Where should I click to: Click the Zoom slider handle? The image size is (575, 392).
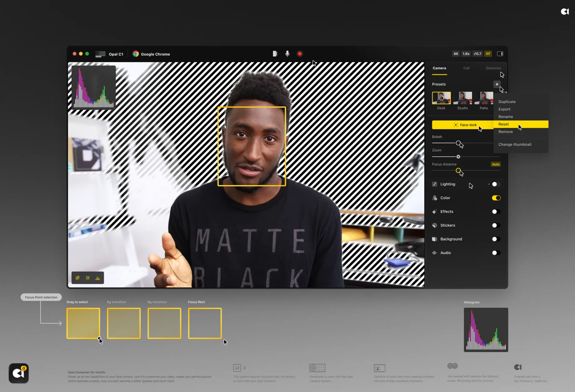[x=458, y=157]
